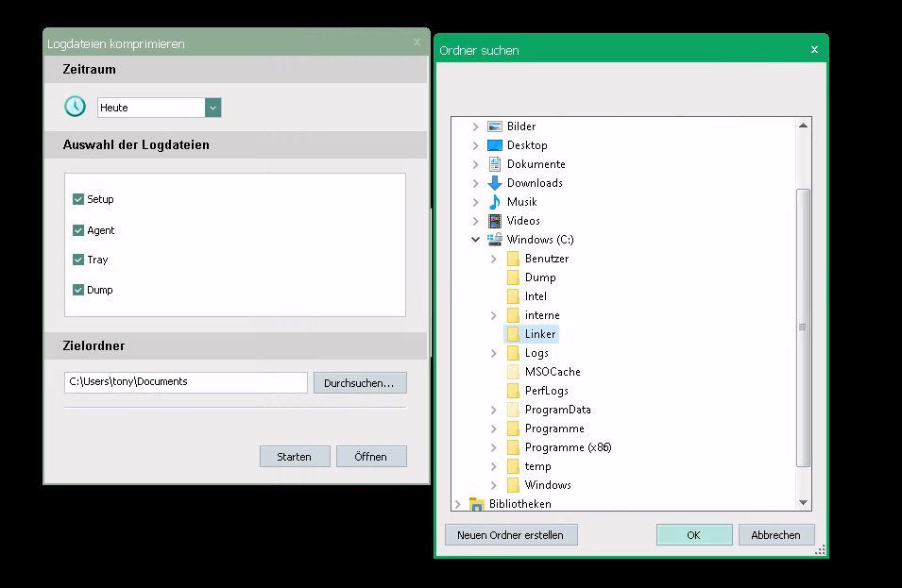902x588 pixels.
Task: Select the PerfLogs folder label
Action: point(547,391)
